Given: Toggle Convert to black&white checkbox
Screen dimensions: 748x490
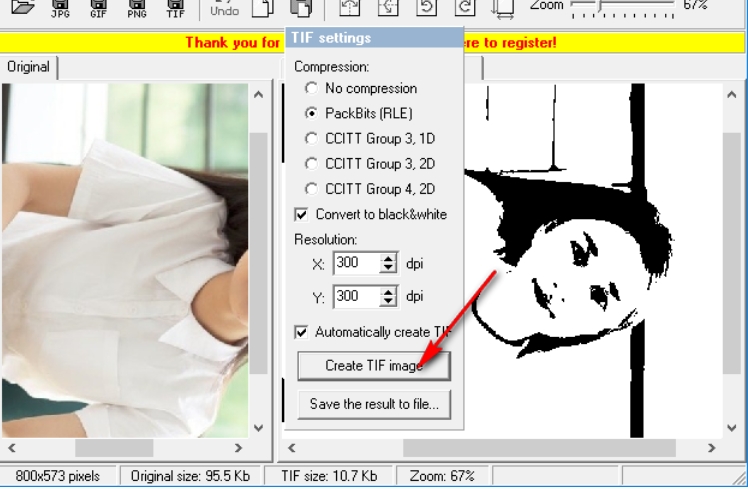Looking at the screenshot, I should coord(301,215).
